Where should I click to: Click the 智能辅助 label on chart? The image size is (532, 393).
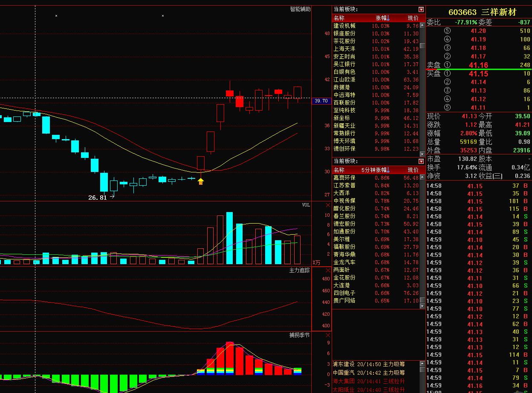(300, 9)
